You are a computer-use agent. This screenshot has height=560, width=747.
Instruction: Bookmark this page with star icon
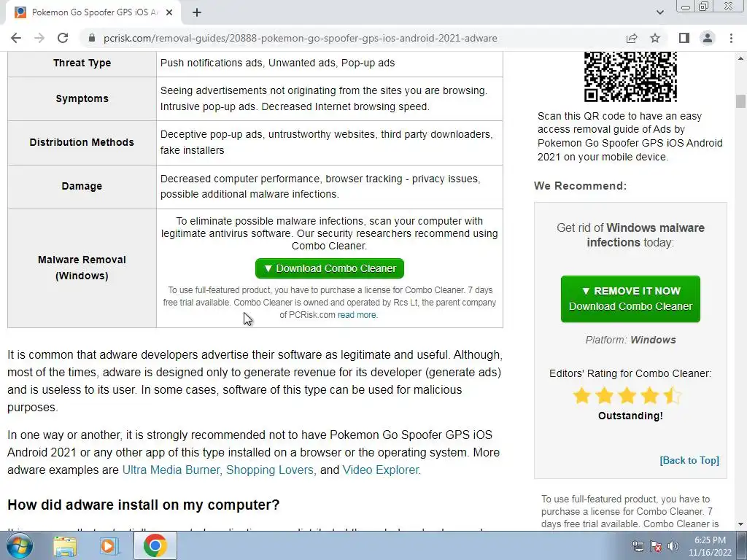click(655, 38)
